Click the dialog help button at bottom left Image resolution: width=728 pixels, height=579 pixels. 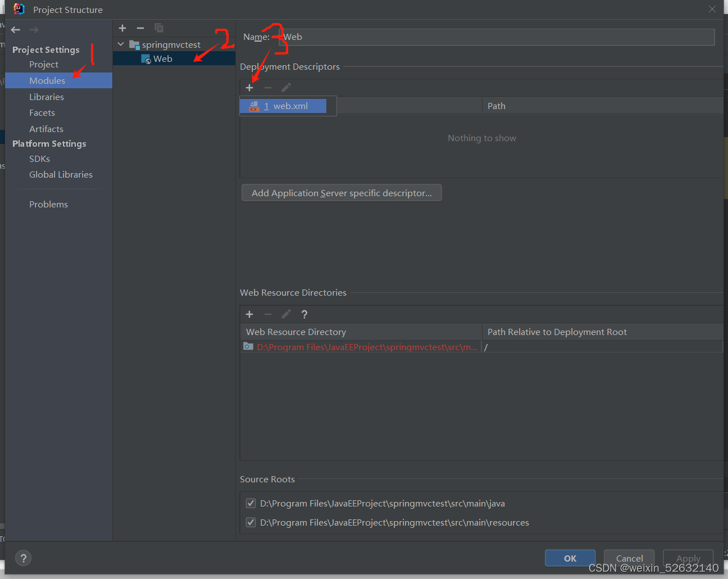click(23, 558)
